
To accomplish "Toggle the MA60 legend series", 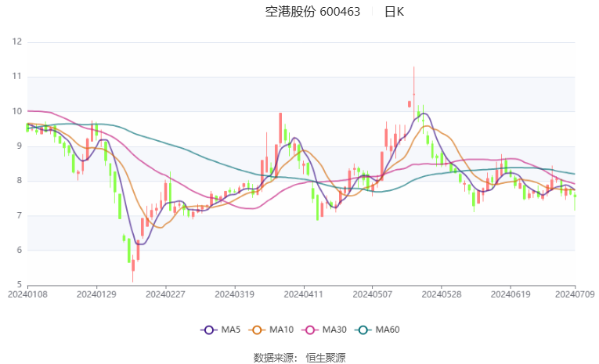I will pyautogui.click(x=377, y=330).
